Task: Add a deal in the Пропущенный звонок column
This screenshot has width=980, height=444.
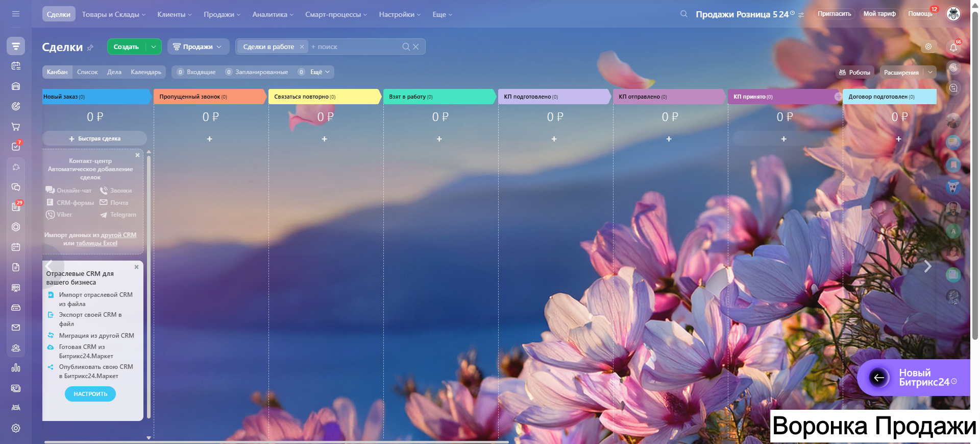Action: (x=209, y=139)
